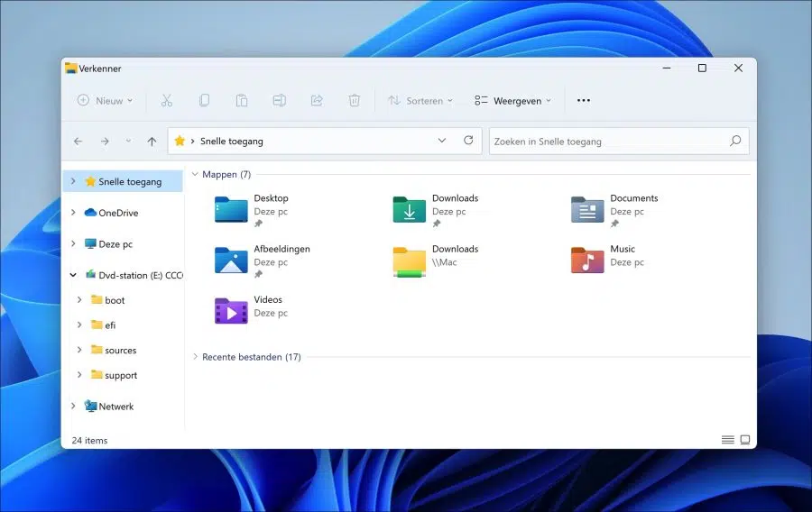The height and width of the screenshot is (512, 812).
Task: Expand the address bar history chevron
Action: pos(442,141)
